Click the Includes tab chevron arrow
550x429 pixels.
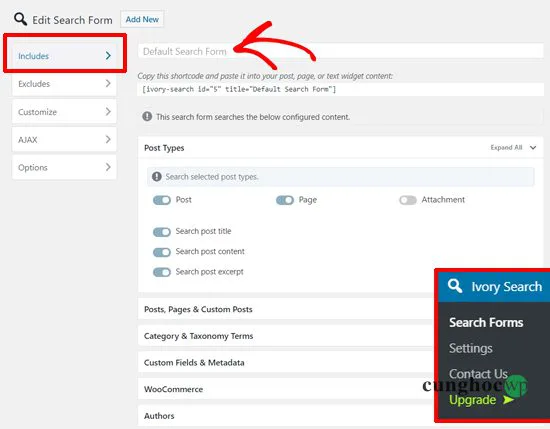[108, 55]
